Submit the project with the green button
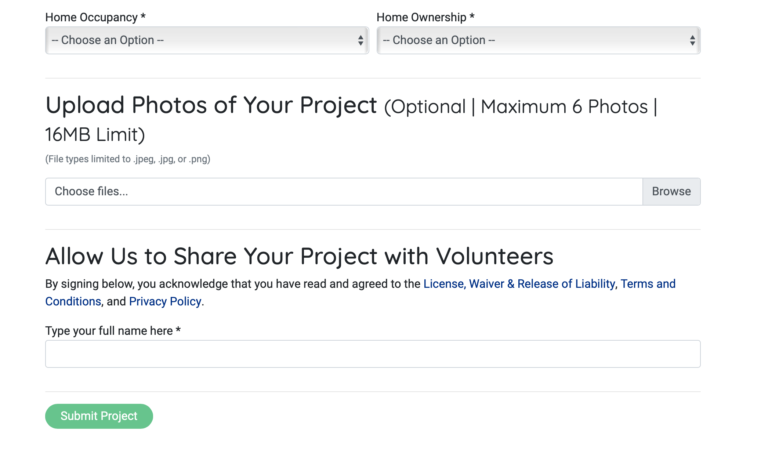Viewport: 768px width, 453px height. 99,416
